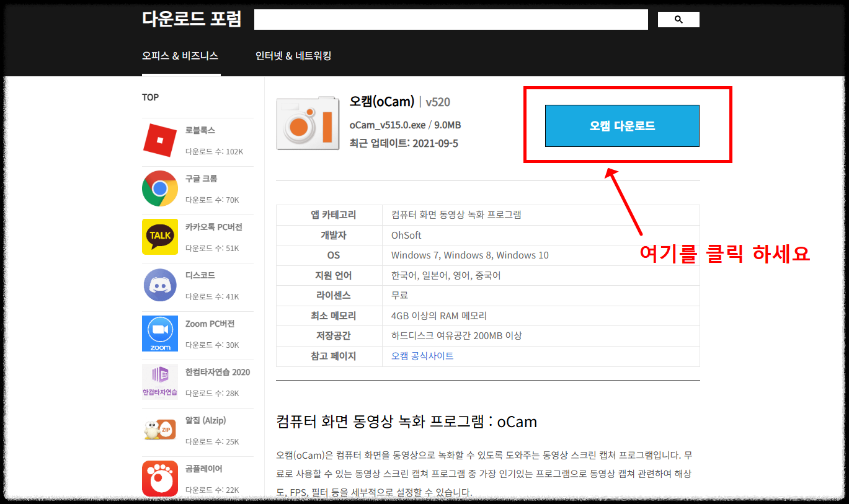This screenshot has width=849, height=504.
Task: Select the 오캠(oCam) title text
Action: coord(382,102)
